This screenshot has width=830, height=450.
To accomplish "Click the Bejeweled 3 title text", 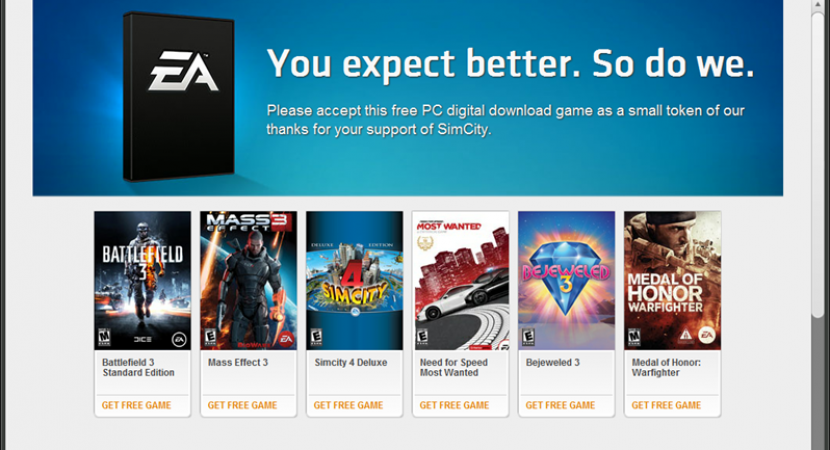I will [553, 363].
